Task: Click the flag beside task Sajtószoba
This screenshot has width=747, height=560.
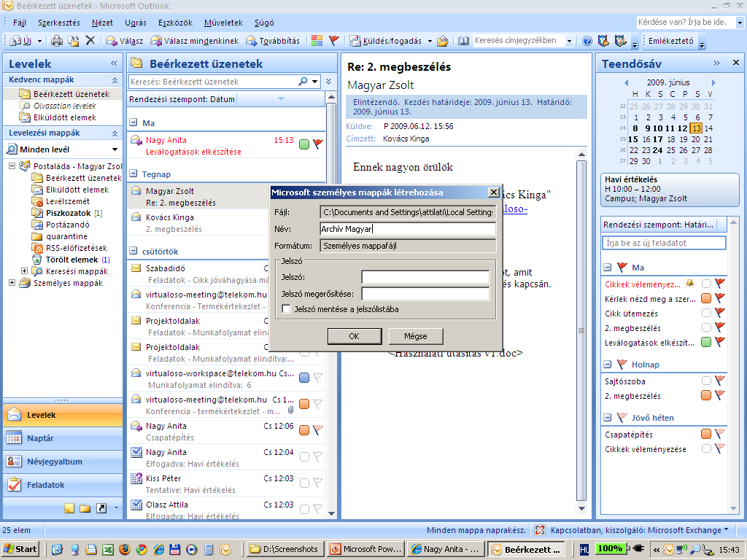Action: click(x=720, y=381)
